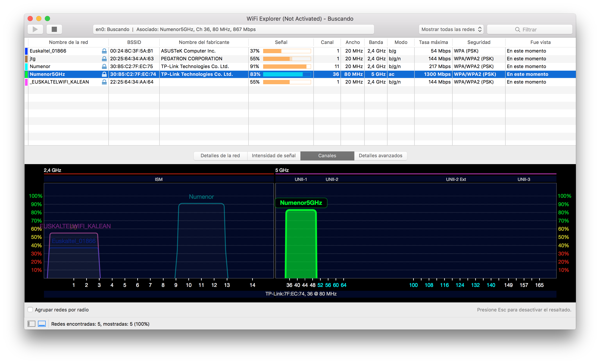The width and height of the screenshot is (600, 364).
Task: Enable Agrupar redes por radio checkbox
Action: [30, 310]
